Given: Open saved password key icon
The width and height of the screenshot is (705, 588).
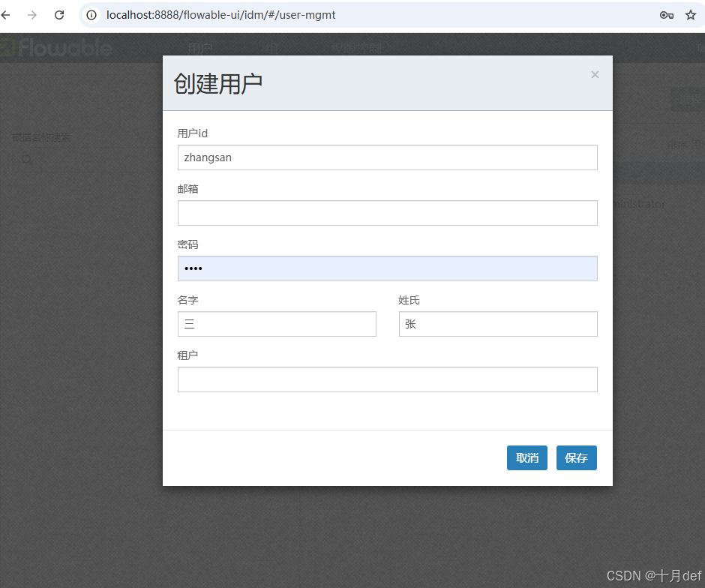Looking at the screenshot, I should point(666,15).
